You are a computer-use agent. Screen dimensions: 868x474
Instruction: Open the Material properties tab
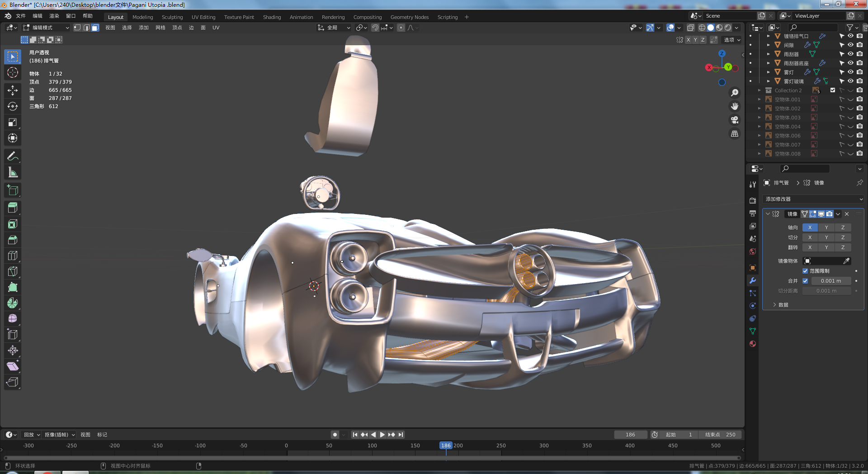click(x=753, y=344)
